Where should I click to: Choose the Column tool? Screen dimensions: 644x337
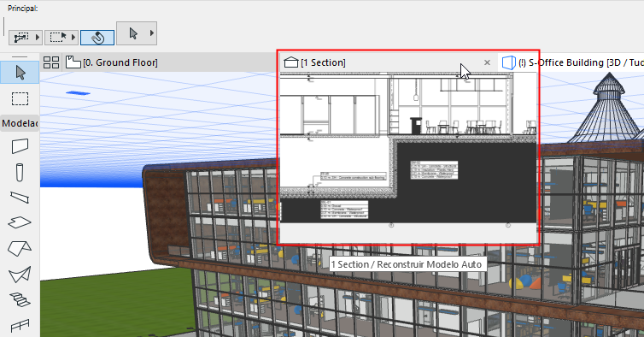20,173
